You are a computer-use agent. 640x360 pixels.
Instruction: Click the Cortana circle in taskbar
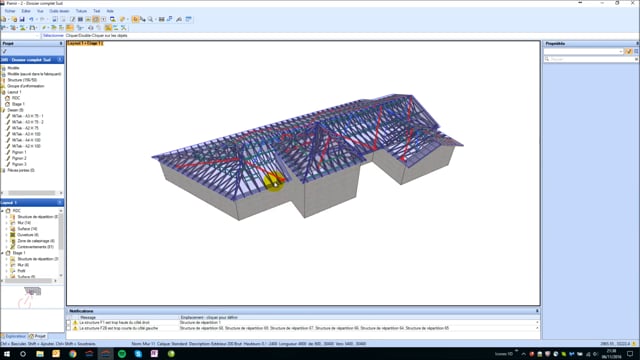(x=23, y=354)
